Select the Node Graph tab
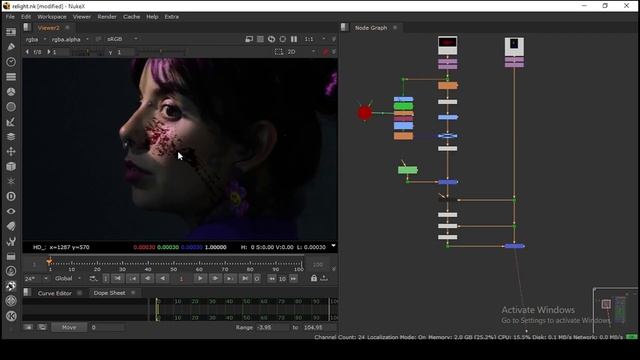640x360 pixels. (371, 28)
